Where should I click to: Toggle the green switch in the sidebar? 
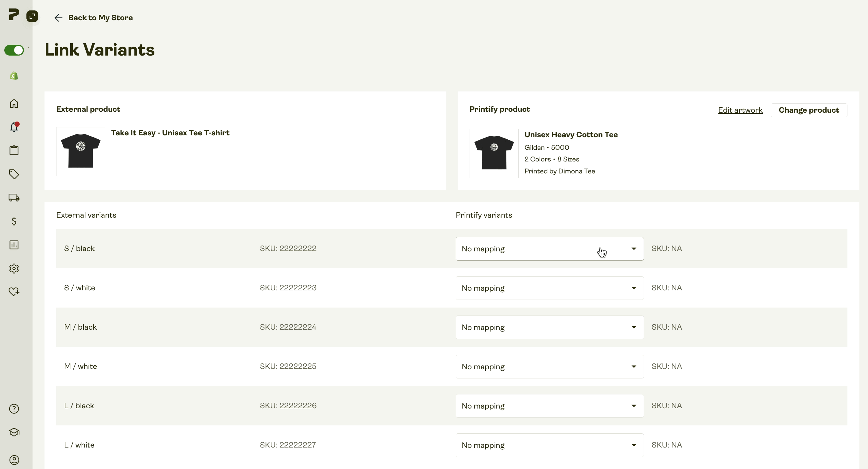click(14, 50)
